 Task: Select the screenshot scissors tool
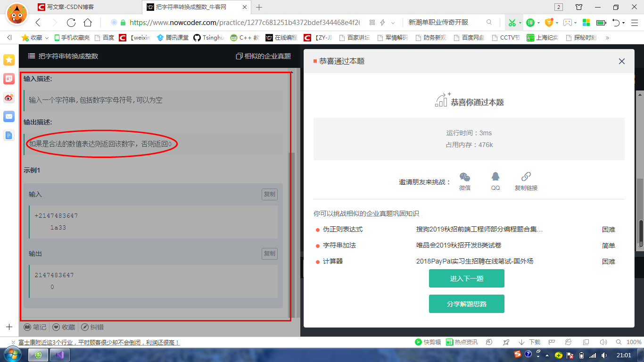click(x=512, y=23)
